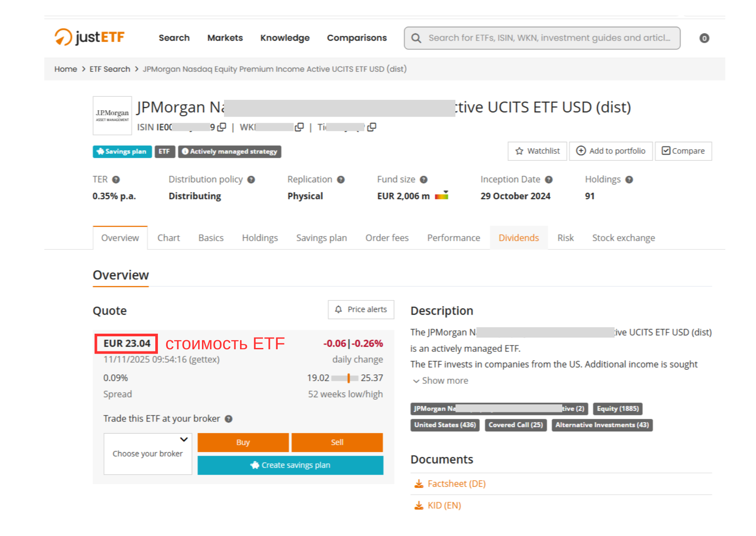Click the justETF logo

(x=90, y=37)
